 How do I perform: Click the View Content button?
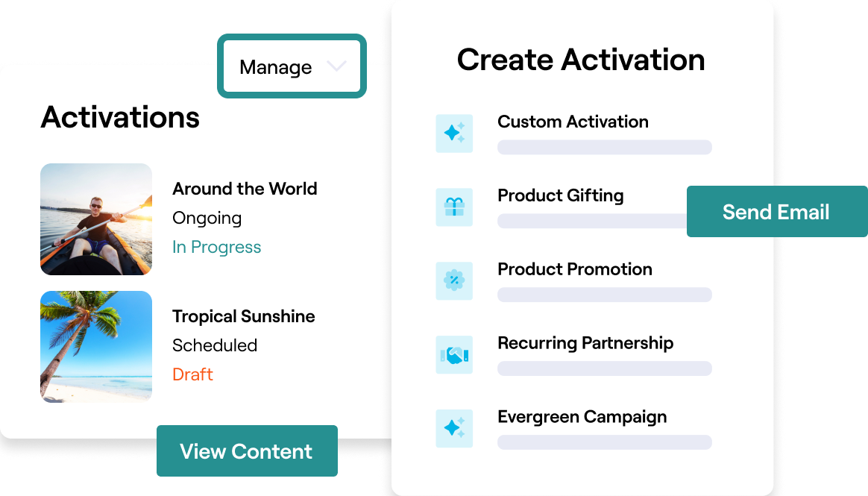click(x=247, y=451)
